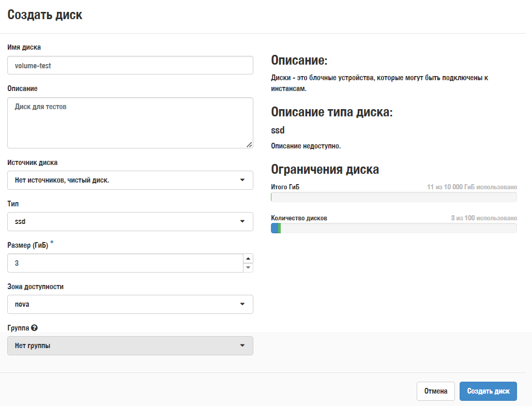Open the Источник диска dropdown
This screenshot has width=532, height=406.
point(130,180)
